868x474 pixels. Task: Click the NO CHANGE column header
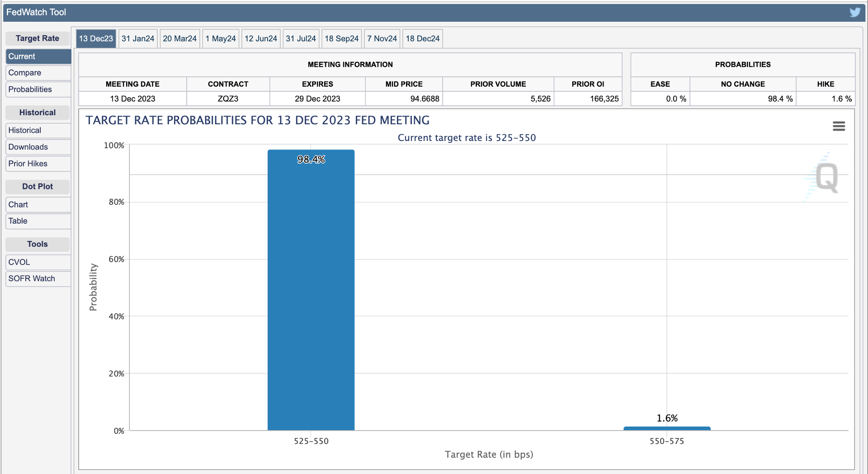tap(743, 84)
